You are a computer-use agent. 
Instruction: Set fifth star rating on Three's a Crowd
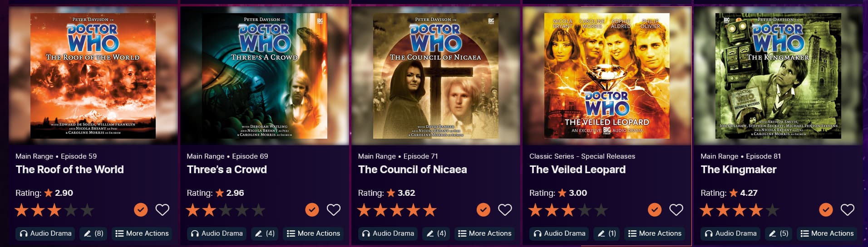(258, 210)
